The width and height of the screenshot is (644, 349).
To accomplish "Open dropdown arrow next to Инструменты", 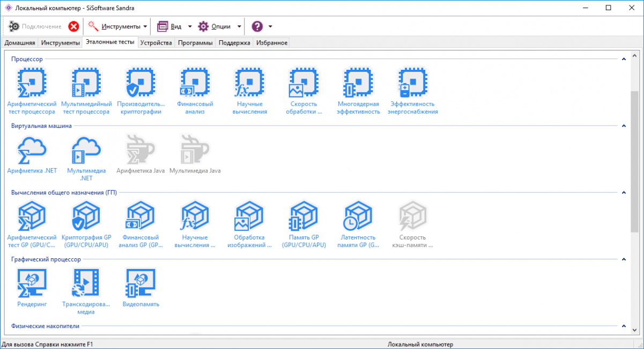I will pyautogui.click(x=145, y=26).
